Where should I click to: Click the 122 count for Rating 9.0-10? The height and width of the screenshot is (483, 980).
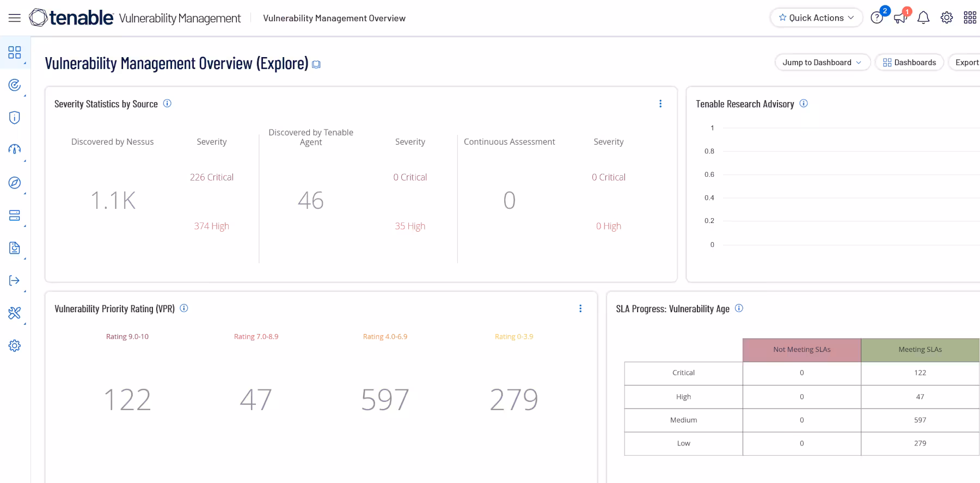coord(127,400)
